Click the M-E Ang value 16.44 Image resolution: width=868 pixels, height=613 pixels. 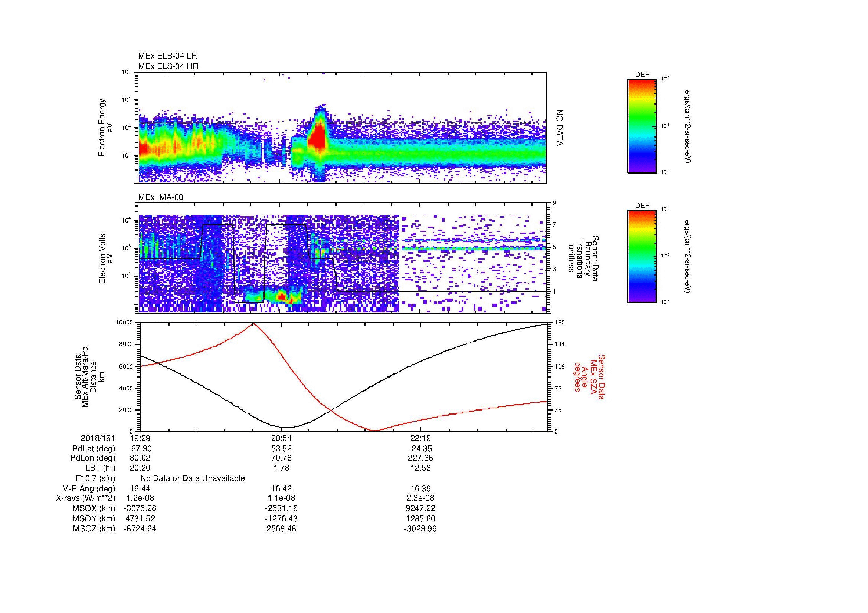(x=140, y=489)
